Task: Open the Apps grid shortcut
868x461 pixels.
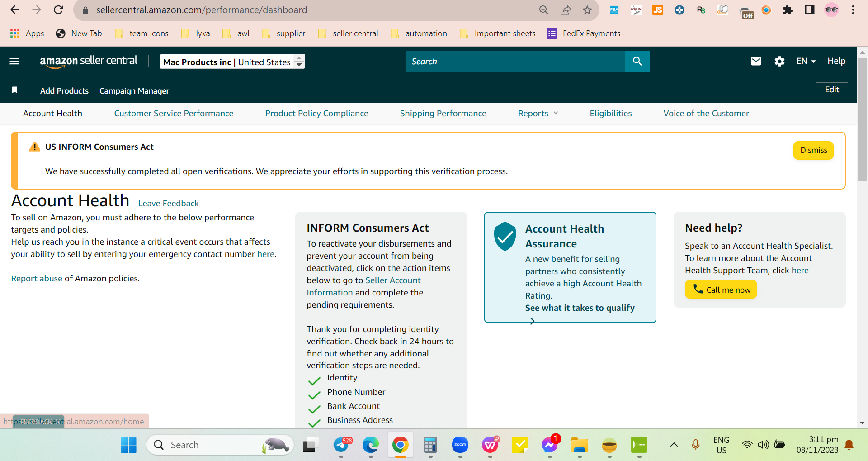Action: pos(27,33)
